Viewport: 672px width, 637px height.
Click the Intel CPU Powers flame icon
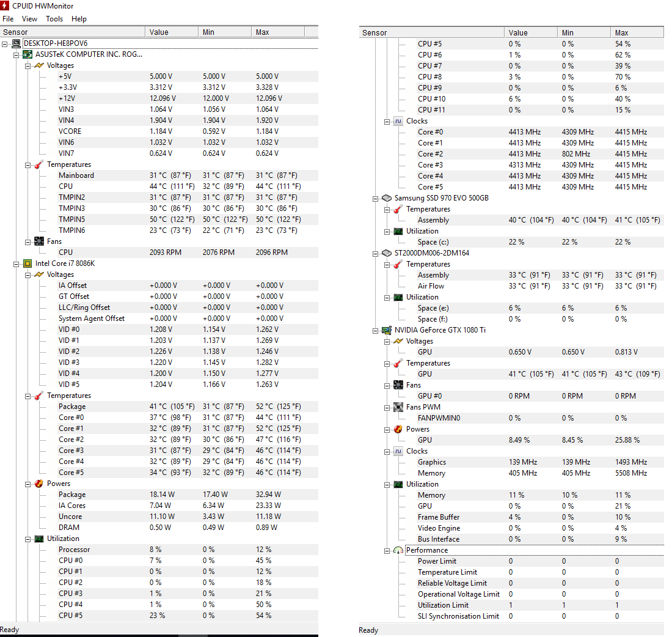pos(39,484)
